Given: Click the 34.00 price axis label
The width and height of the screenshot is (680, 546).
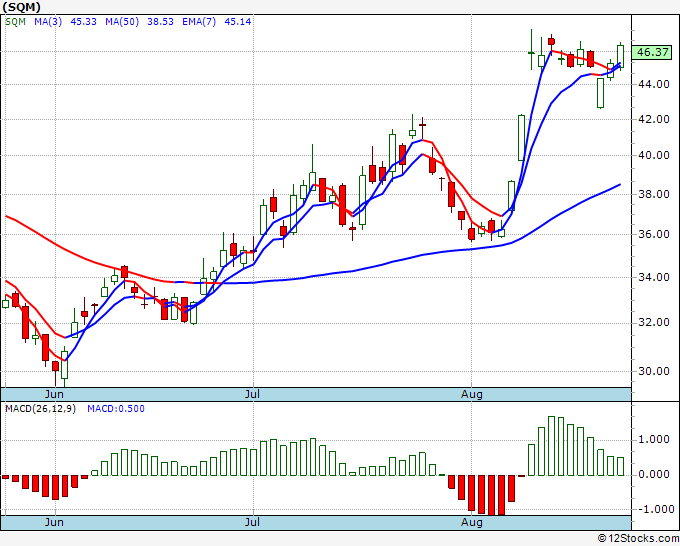Looking at the screenshot, I should click(x=654, y=277).
